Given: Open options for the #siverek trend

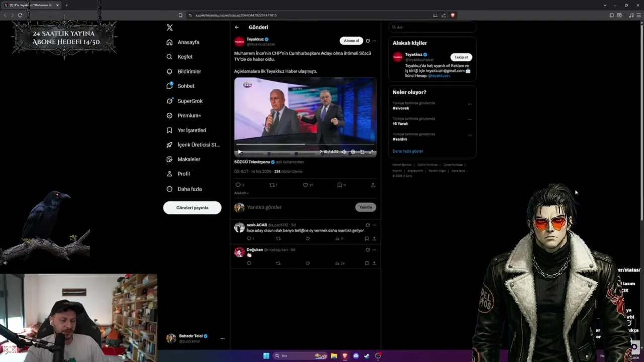Looking at the screenshot, I should tap(470, 104).
